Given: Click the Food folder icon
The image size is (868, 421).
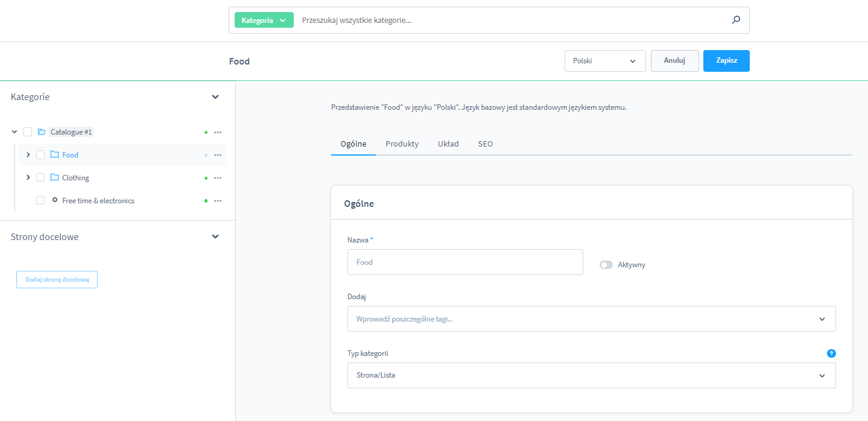Looking at the screenshot, I should click(x=54, y=155).
